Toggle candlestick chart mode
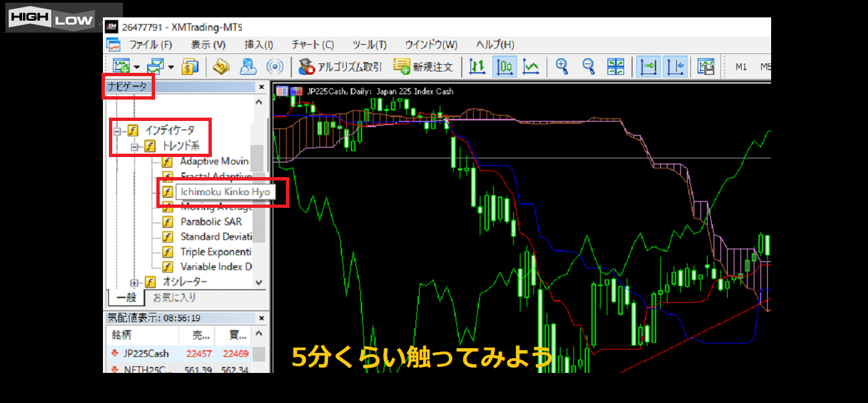The image size is (868, 403). tap(504, 66)
